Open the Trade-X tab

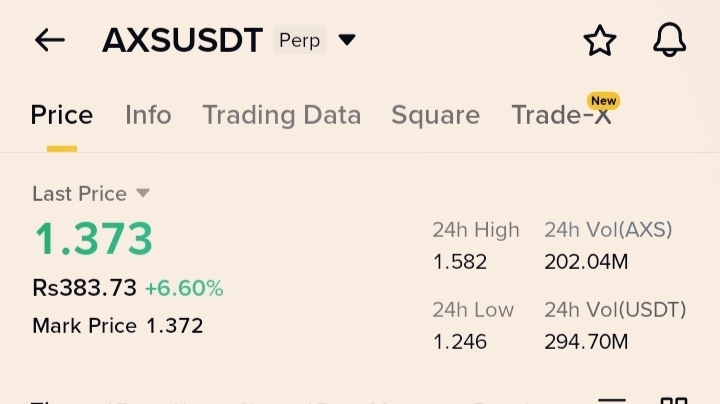tap(560, 116)
